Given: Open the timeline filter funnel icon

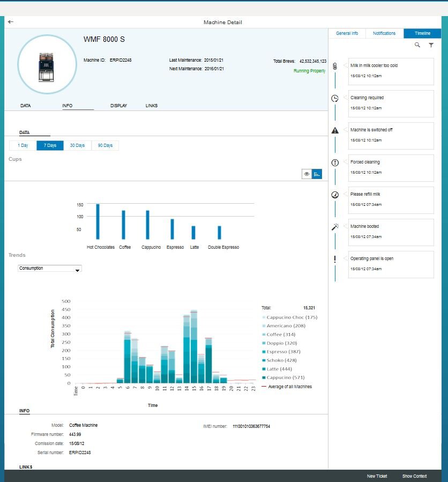Looking at the screenshot, I should (x=431, y=45).
